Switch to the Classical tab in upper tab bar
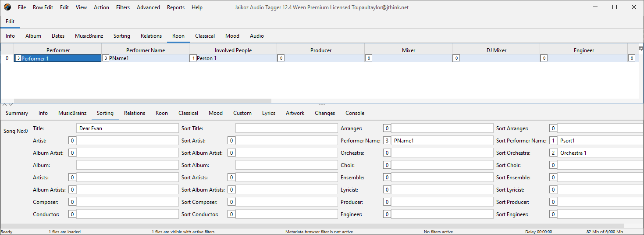 (205, 36)
